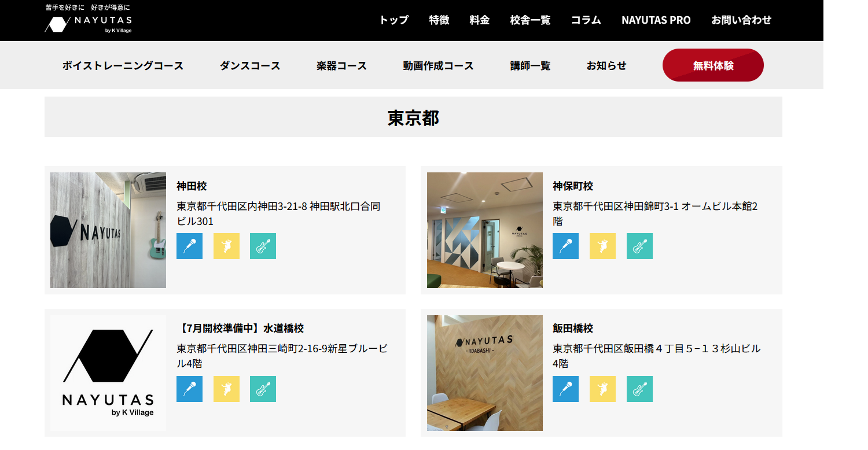Select 楽器コース in course navigation
The image size is (868, 450).
341,65
